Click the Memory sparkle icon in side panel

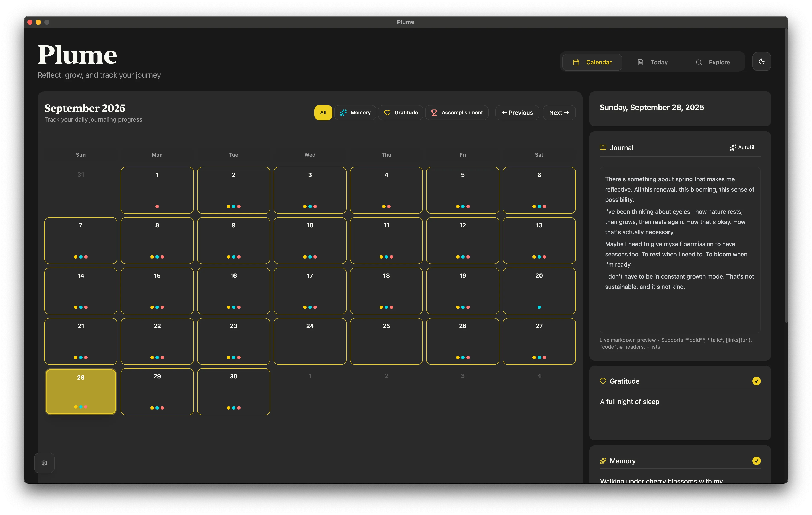[x=603, y=461]
